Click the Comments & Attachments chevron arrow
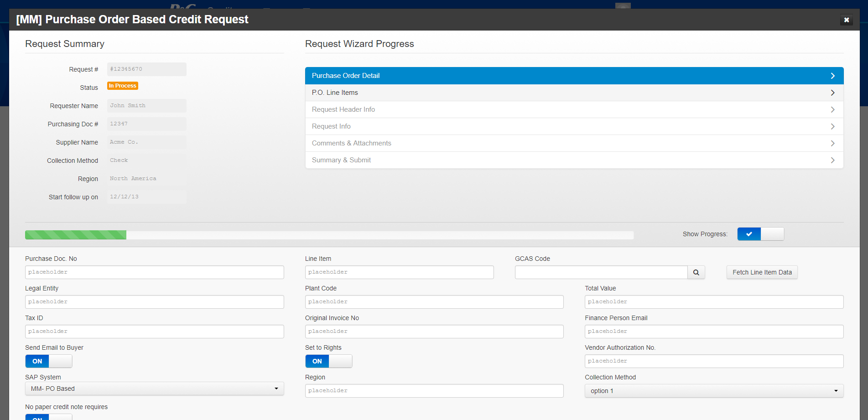This screenshot has width=868, height=420. click(832, 143)
